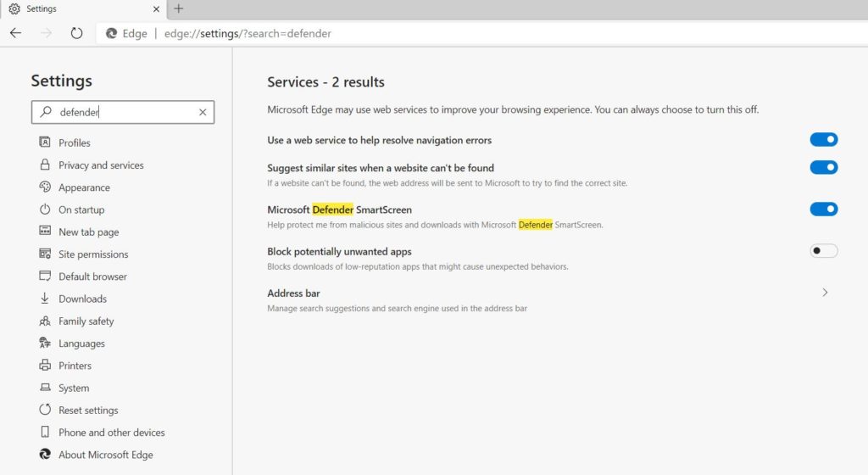Click the On startup power icon

[45, 210]
